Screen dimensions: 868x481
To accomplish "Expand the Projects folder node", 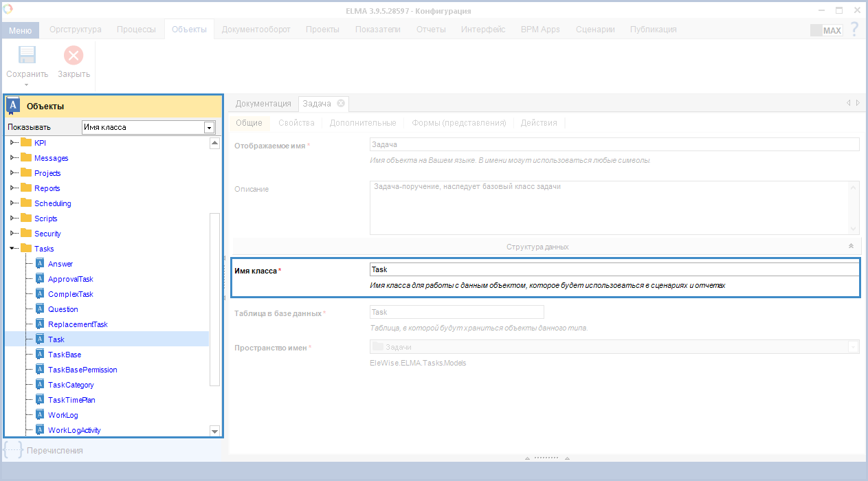I will 12,172.
